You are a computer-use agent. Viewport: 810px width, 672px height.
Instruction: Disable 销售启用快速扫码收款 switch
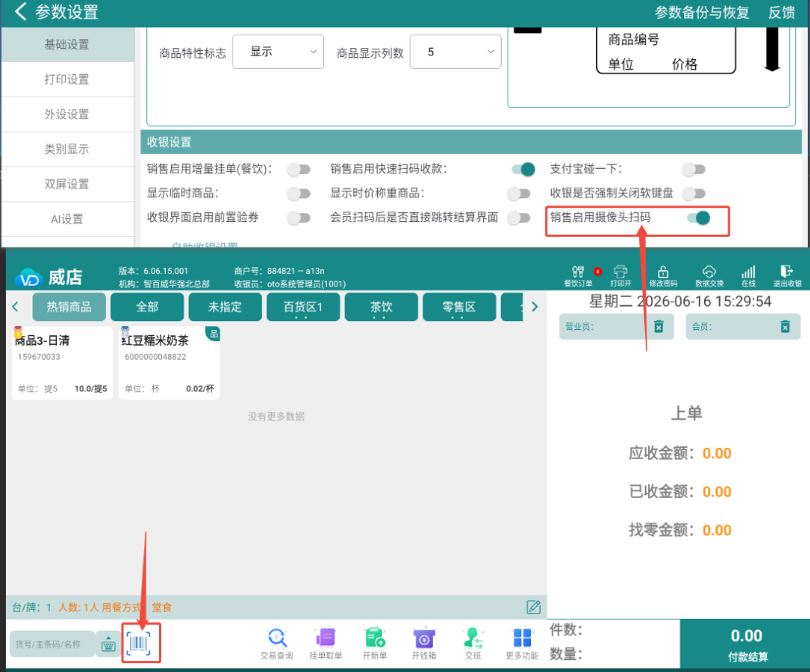(523, 169)
